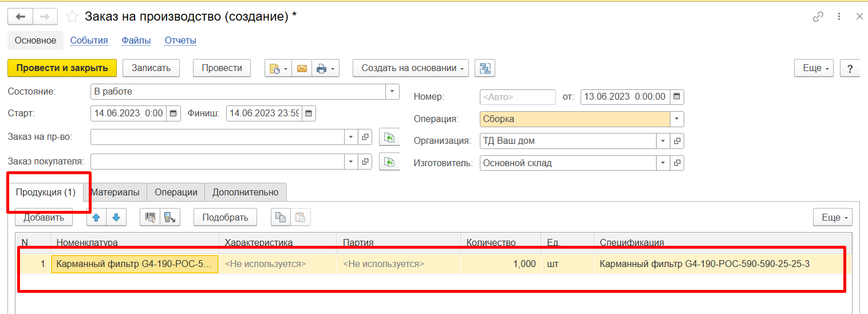868x314 pixels.
Task: Open the document report icon menu
Action: tap(278, 68)
